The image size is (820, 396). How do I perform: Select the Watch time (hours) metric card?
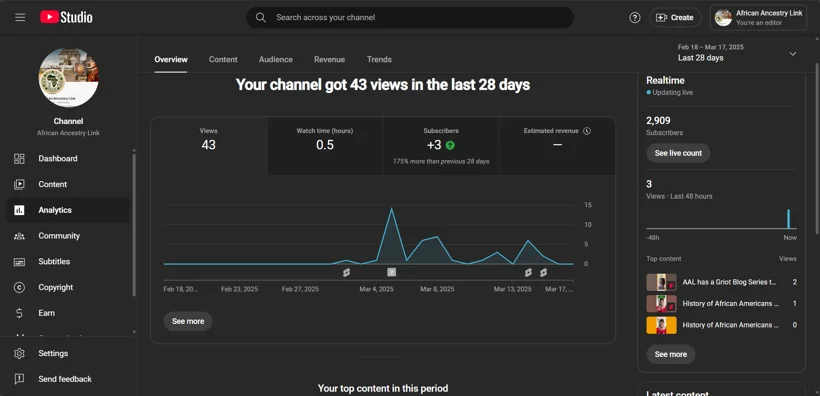pyautogui.click(x=325, y=146)
